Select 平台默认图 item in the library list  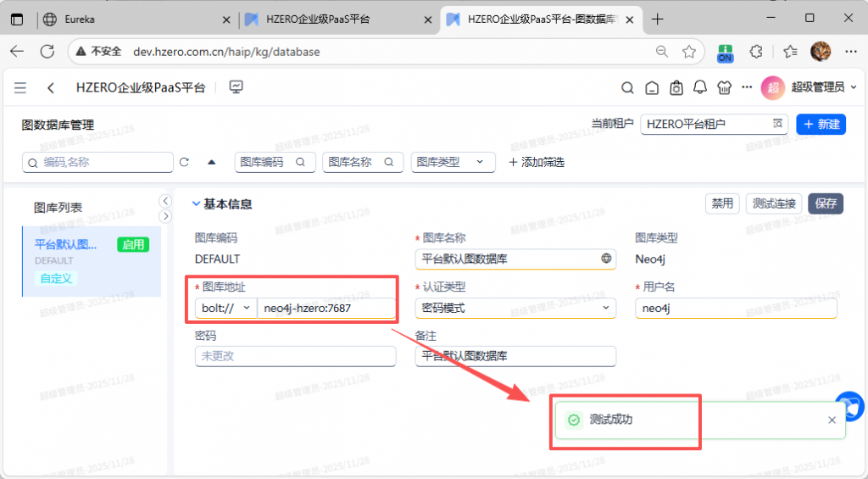pos(66,245)
